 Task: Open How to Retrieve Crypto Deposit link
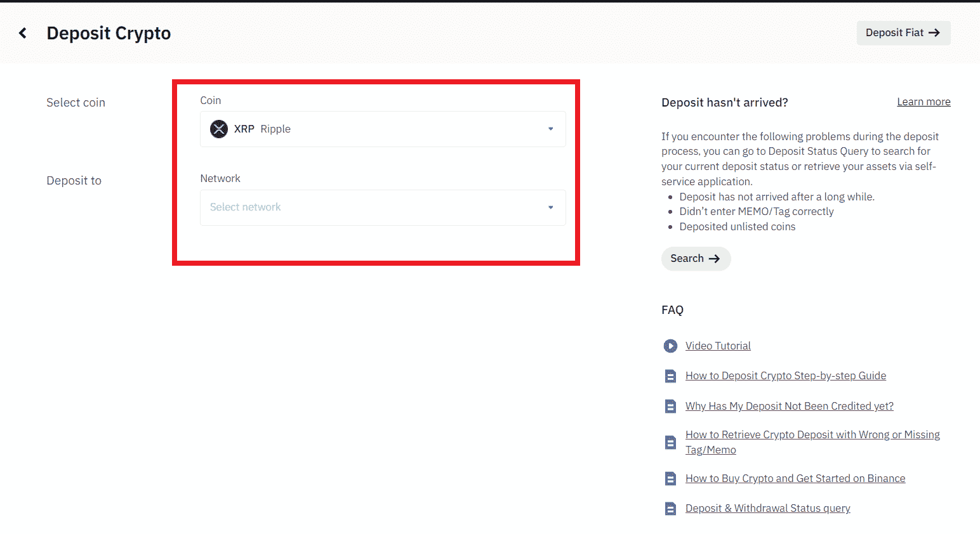click(x=812, y=442)
